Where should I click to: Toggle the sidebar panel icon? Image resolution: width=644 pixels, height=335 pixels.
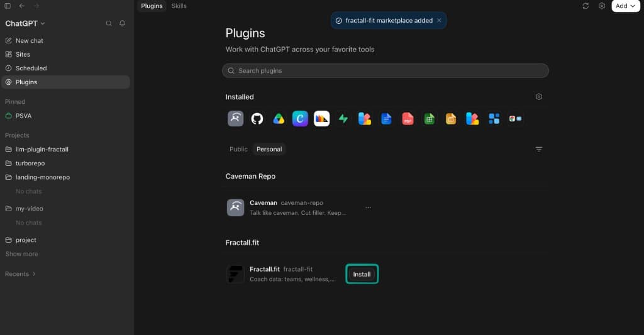[x=8, y=6]
